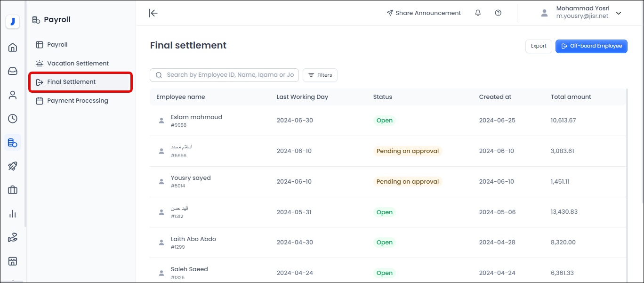Collapse the sidebar with arrow icon
This screenshot has height=283, width=644.
pos(153,13)
